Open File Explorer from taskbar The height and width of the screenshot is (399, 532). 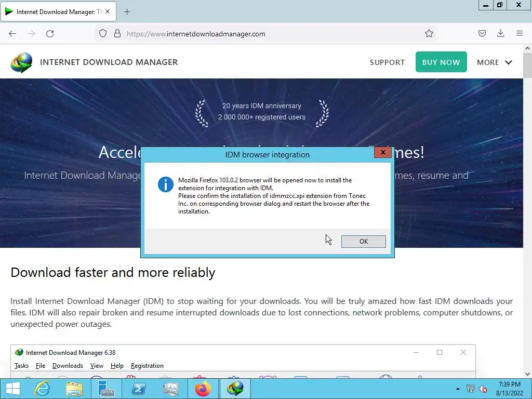(x=74, y=389)
